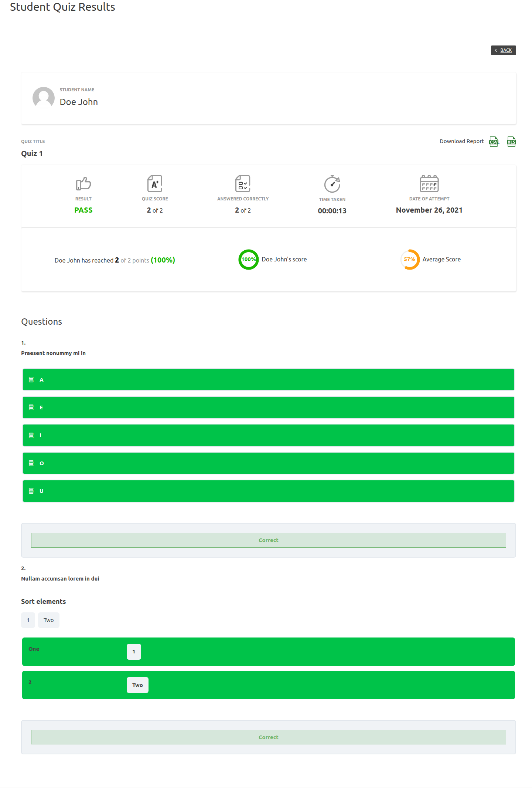The width and height of the screenshot is (532, 788).
Task: Click the Quiz Score A+ icon
Action: point(155,183)
